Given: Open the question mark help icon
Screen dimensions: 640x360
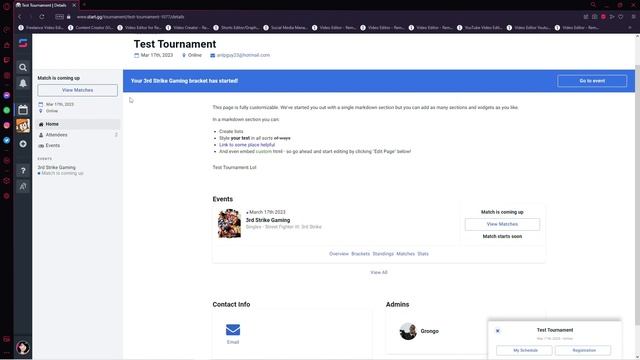Looking at the screenshot, I should coord(23,171).
